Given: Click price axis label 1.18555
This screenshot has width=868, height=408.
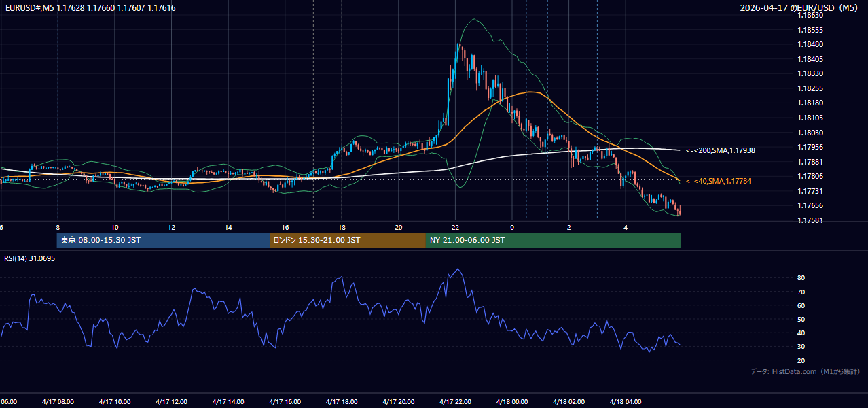Looking at the screenshot, I should coord(810,30).
